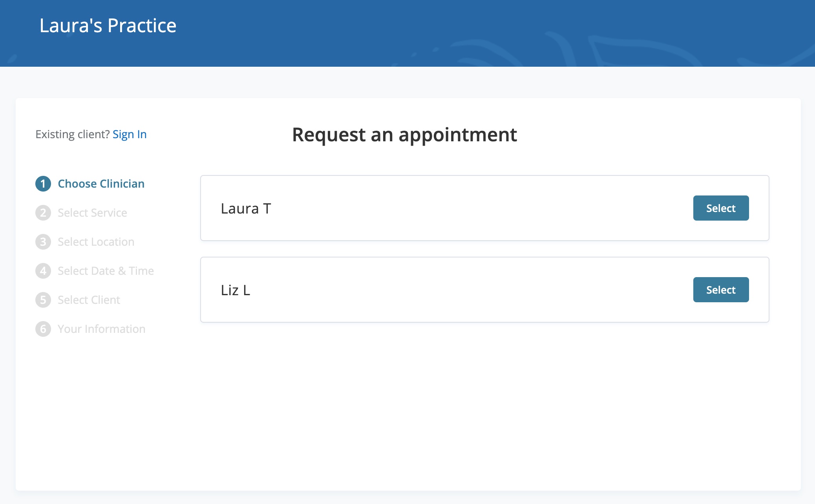Select the highlighted Choose Clinician step label
Screen dimensions: 815x504
click(101, 183)
